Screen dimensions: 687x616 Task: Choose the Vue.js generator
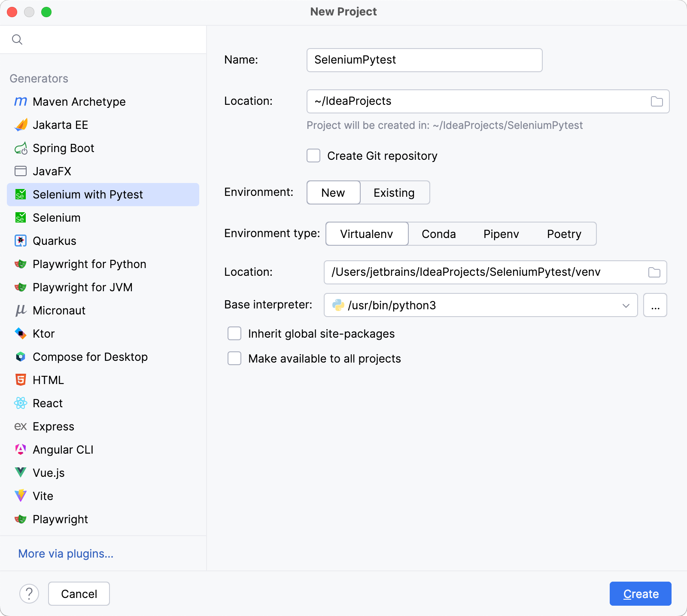[48, 473]
